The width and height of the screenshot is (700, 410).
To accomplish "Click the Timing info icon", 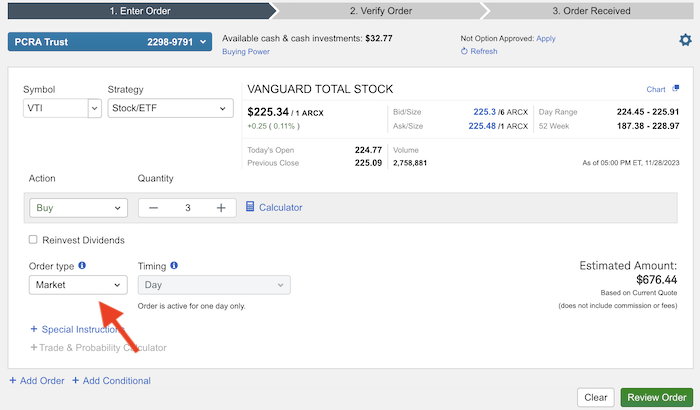I will [x=174, y=265].
